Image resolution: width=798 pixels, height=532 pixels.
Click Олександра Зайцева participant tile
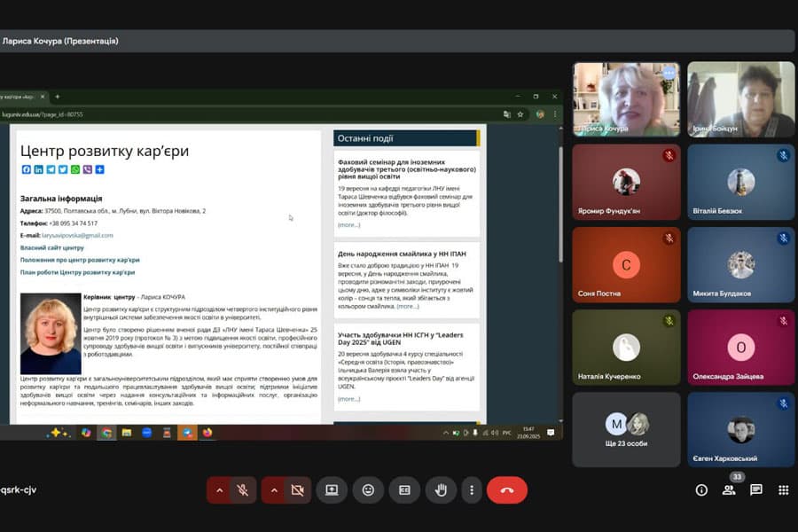coord(741,348)
